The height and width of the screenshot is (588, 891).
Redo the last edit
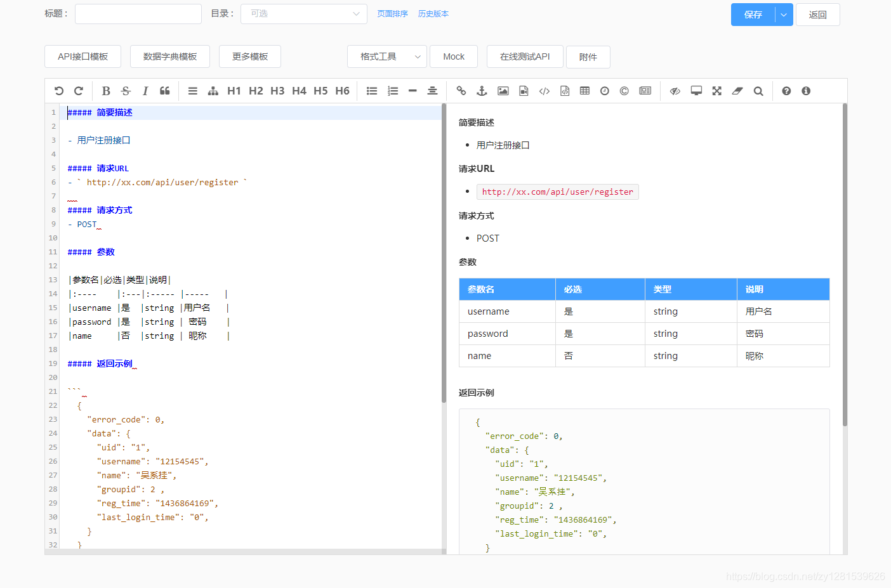79,91
